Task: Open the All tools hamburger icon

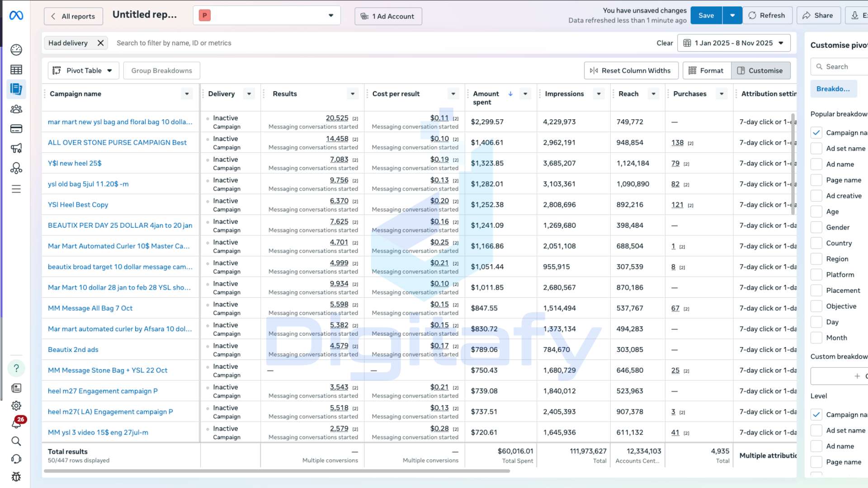Action: (16, 189)
